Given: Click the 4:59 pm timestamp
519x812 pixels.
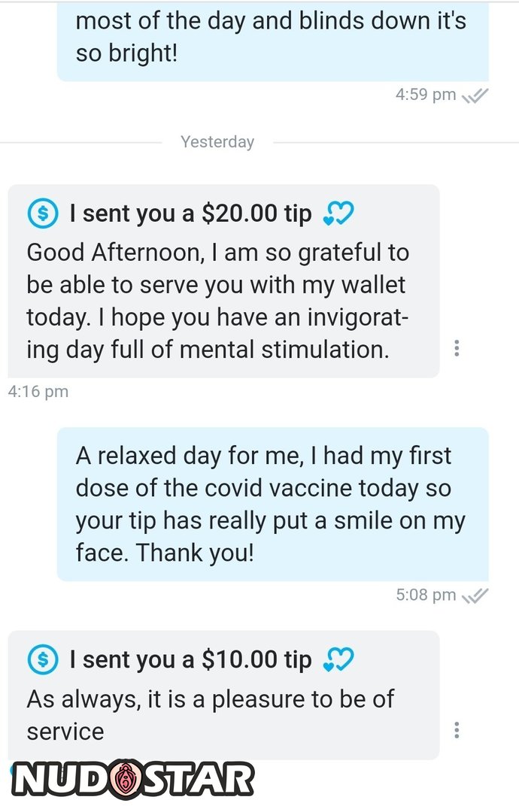Looking at the screenshot, I should (426, 95).
